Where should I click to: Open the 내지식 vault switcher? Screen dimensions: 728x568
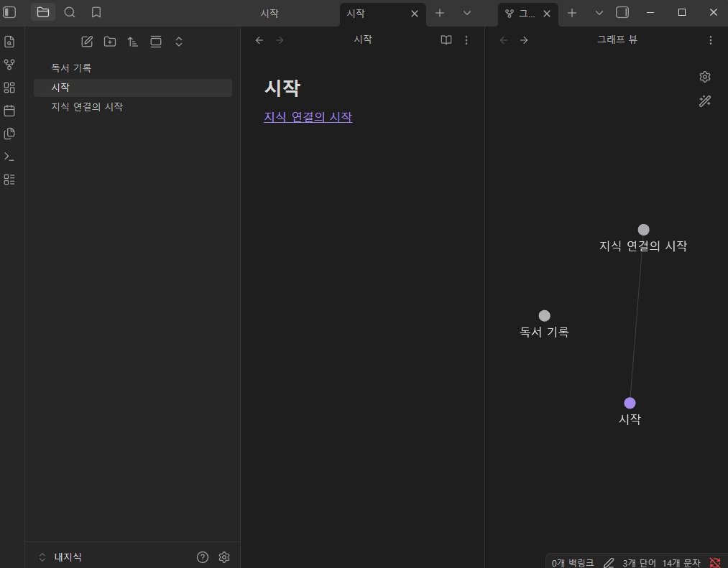coord(60,557)
